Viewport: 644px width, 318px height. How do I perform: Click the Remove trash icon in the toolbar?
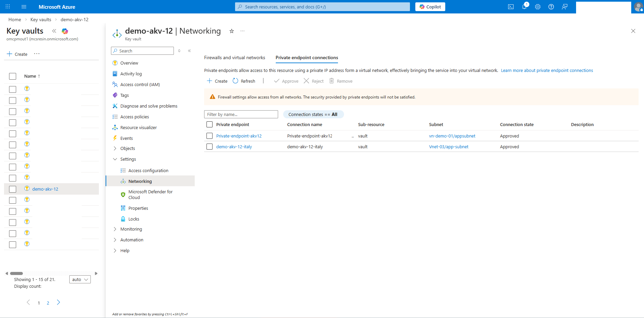(341, 81)
